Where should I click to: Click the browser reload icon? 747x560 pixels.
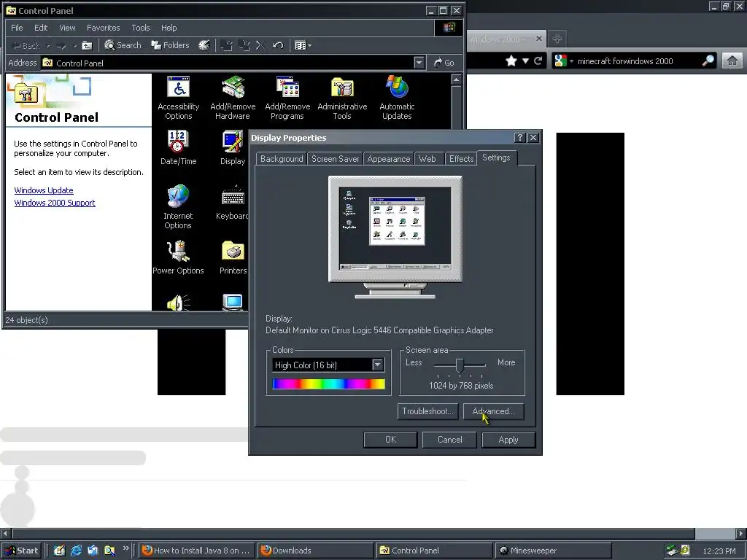[x=538, y=61]
